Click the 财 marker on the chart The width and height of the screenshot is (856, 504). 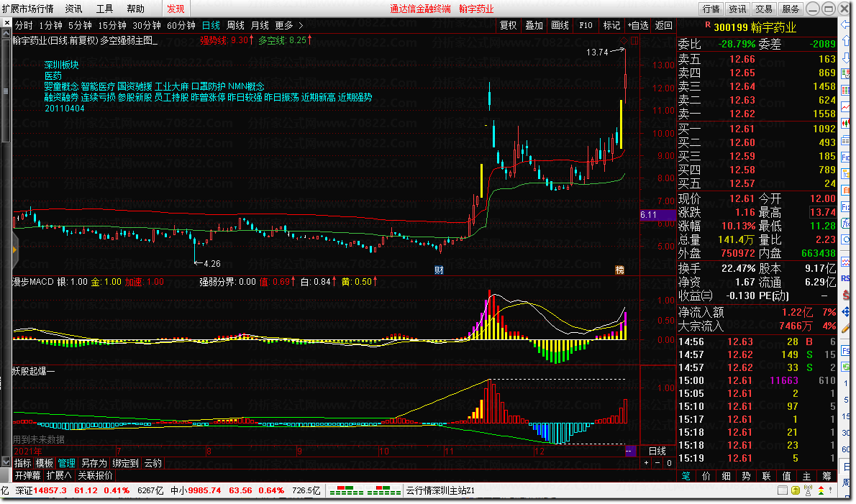(x=439, y=270)
